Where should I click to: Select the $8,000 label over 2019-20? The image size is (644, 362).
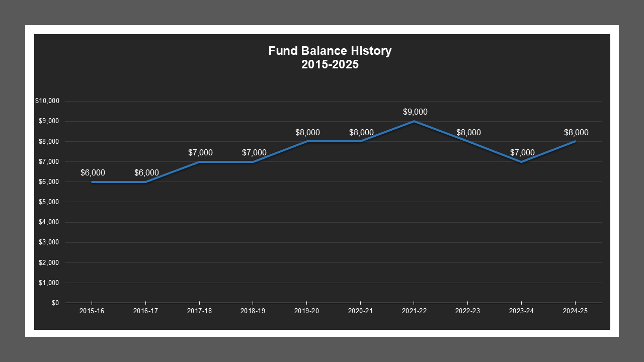click(x=307, y=132)
